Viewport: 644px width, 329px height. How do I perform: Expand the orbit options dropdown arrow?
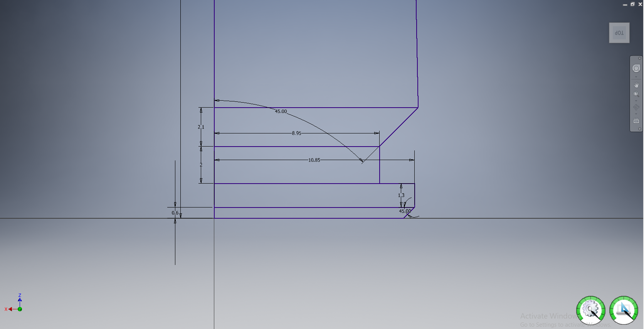636,114
